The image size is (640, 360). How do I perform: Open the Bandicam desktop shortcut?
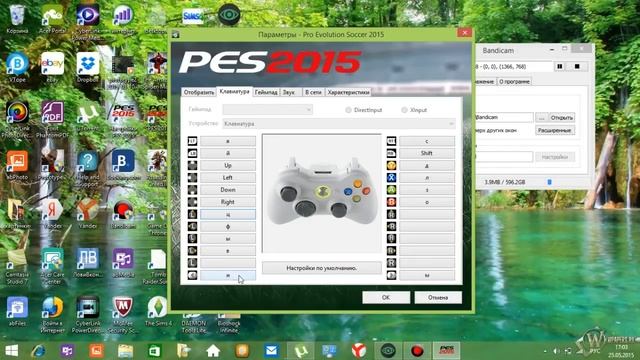pos(123,214)
